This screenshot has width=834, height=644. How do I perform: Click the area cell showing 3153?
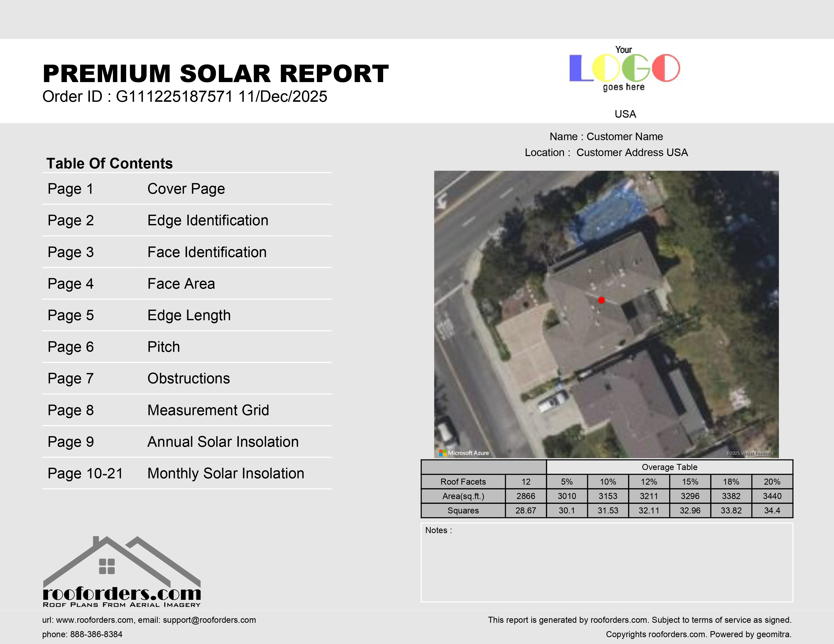tap(608, 496)
